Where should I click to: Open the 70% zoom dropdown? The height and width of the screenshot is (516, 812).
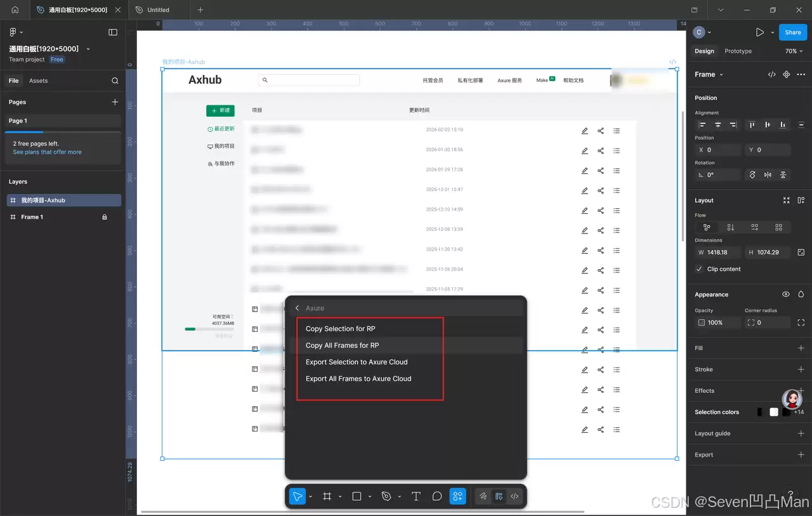click(794, 51)
